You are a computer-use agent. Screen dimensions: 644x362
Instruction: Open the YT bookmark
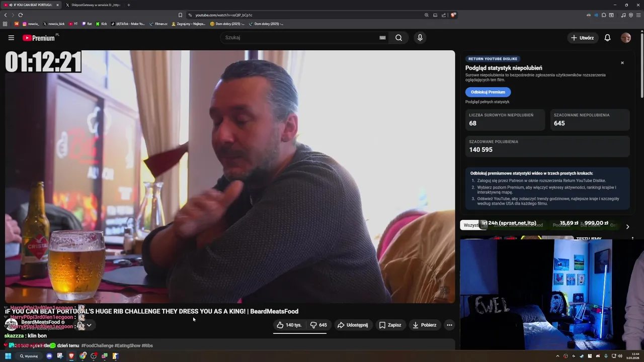(73, 24)
